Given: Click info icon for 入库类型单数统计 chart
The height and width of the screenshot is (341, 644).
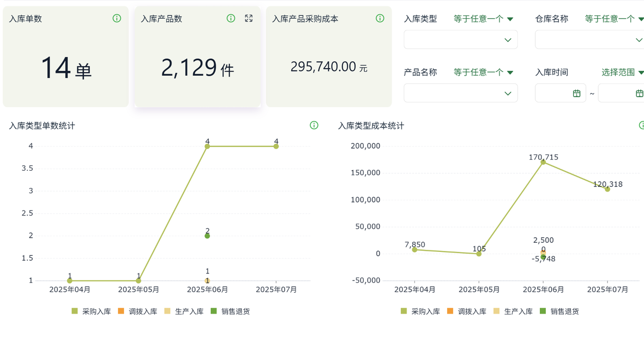Looking at the screenshot, I should pyautogui.click(x=314, y=125).
